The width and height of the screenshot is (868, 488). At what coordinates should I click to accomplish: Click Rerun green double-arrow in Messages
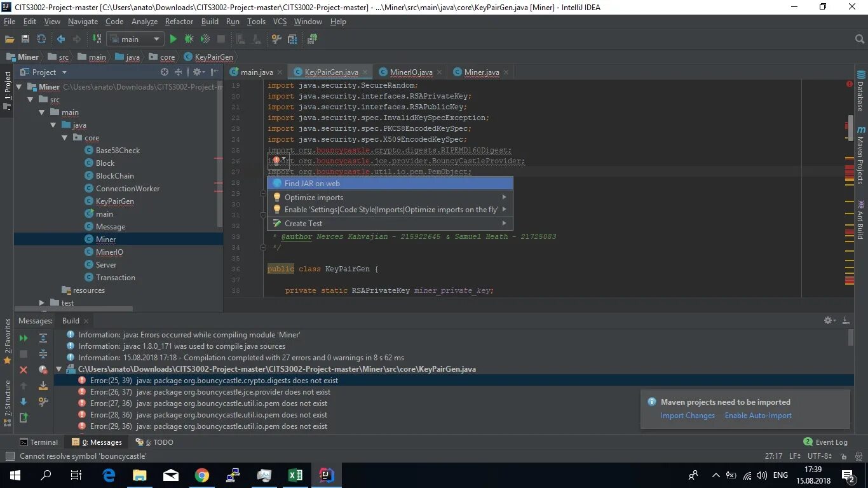pos(24,338)
